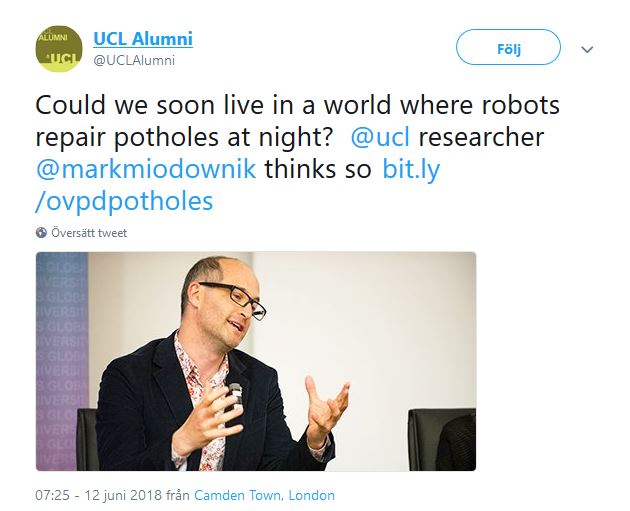Image resolution: width=630 pixels, height=511 pixels.
Task: Open the bit.ly/ovpdpotholes link
Action: point(238,185)
